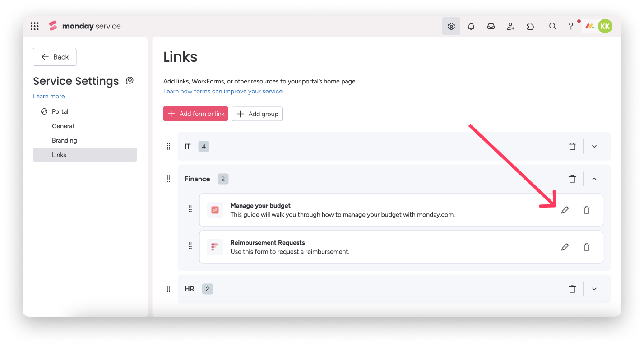Open the inbox icon
The image size is (644, 346).
pos(491,26)
